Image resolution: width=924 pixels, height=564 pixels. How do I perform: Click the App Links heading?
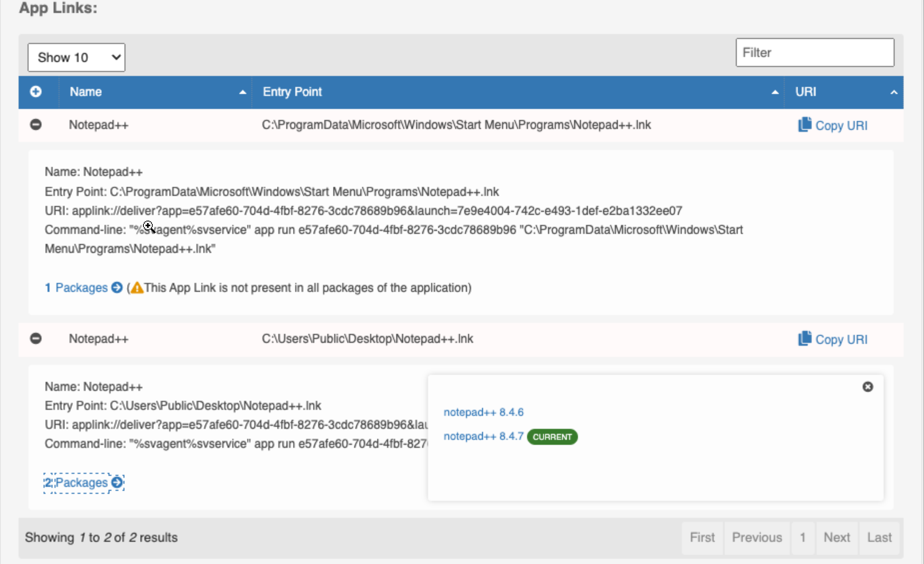58,8
